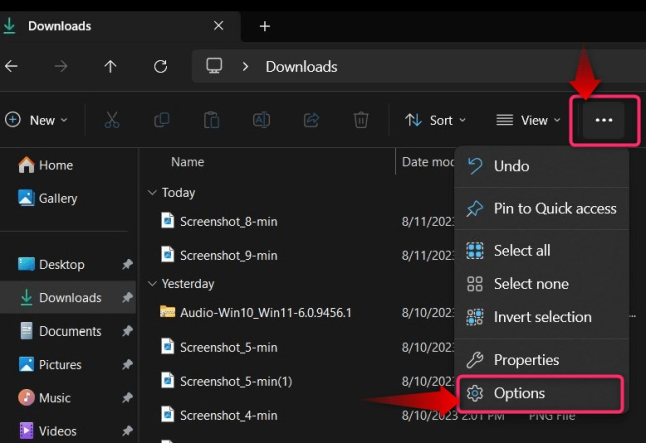Click the Share toolbar icon
The image size is (646, 443).
pyautogui.click(x=311, y=120)
